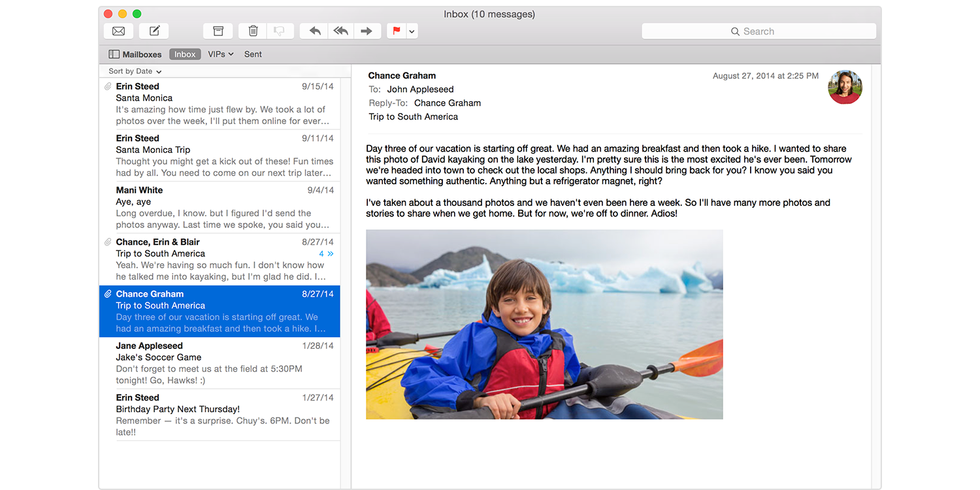Toggle the Mailboxes sidebar
Image resolution: width=980 pixels, height=490 pixels.
(x=135, y=54)
